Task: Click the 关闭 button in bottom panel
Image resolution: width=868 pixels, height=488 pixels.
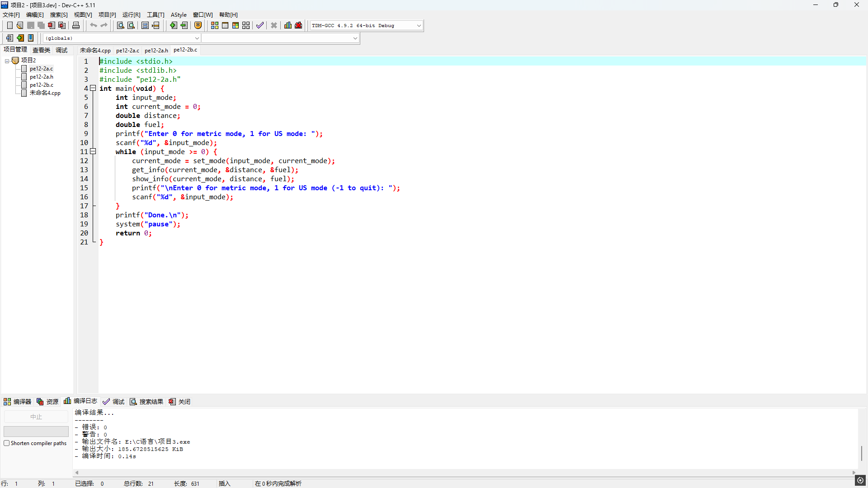Action: point(180,402)
